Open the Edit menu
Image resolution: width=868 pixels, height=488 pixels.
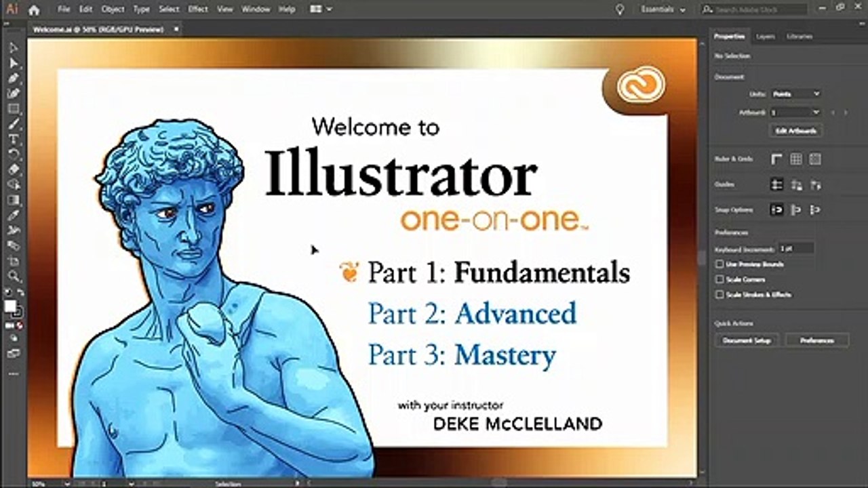pos(85,9)
